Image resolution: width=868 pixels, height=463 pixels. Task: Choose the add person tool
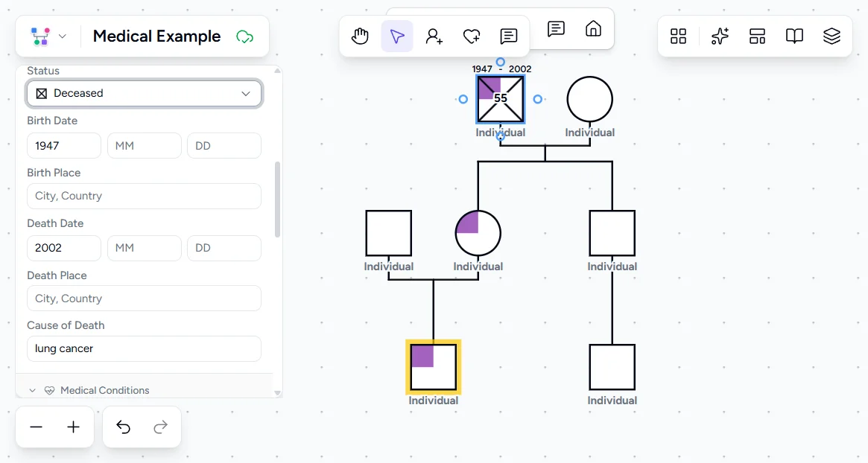pos(434,36)
